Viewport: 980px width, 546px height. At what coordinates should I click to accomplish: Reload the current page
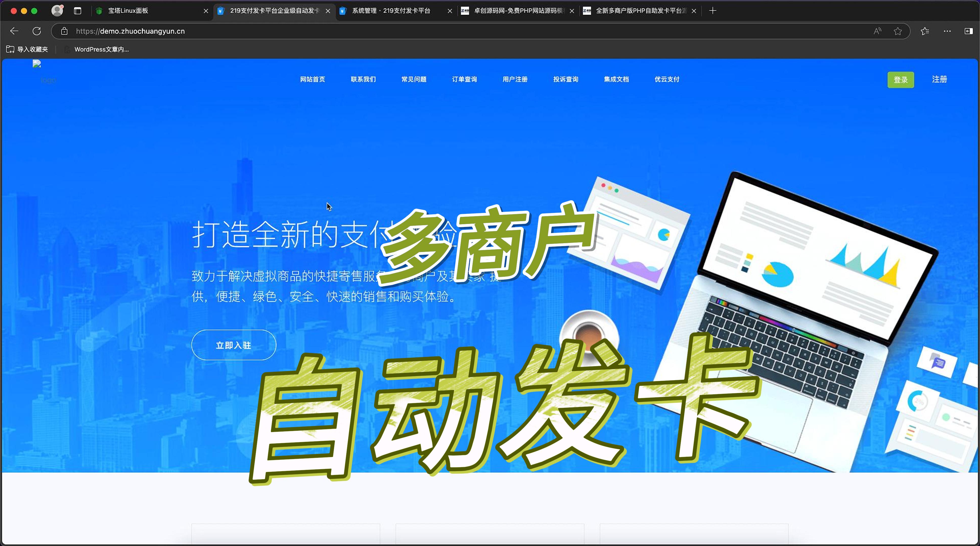click(36, 31)
